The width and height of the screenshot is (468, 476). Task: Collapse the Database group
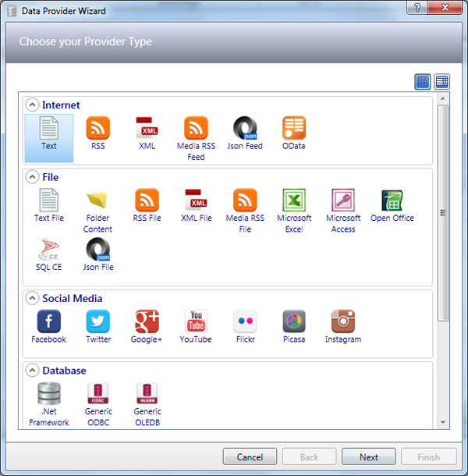click(x=32, y=370)
